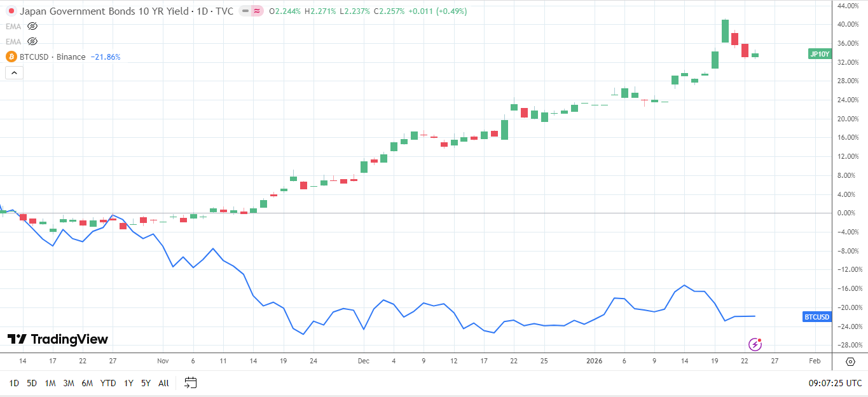868x397 pixels.
Task: Open the chart axis settings gear
Action: coord(850,361)
